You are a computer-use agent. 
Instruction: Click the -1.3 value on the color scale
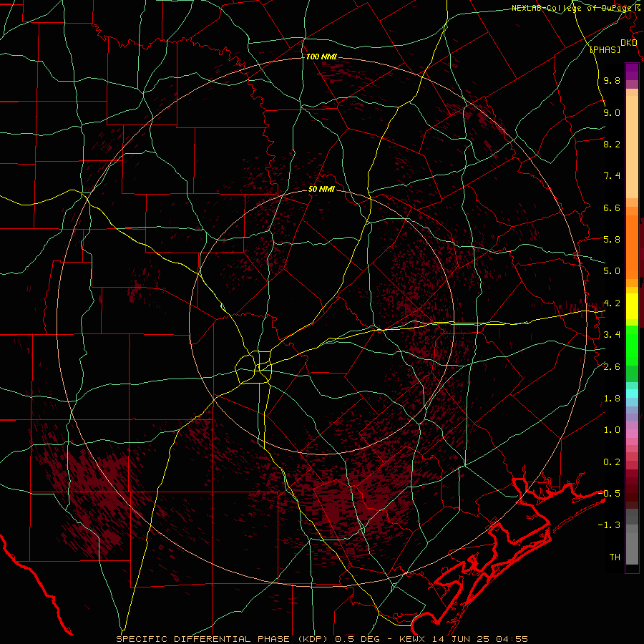[x=609, y=525]
